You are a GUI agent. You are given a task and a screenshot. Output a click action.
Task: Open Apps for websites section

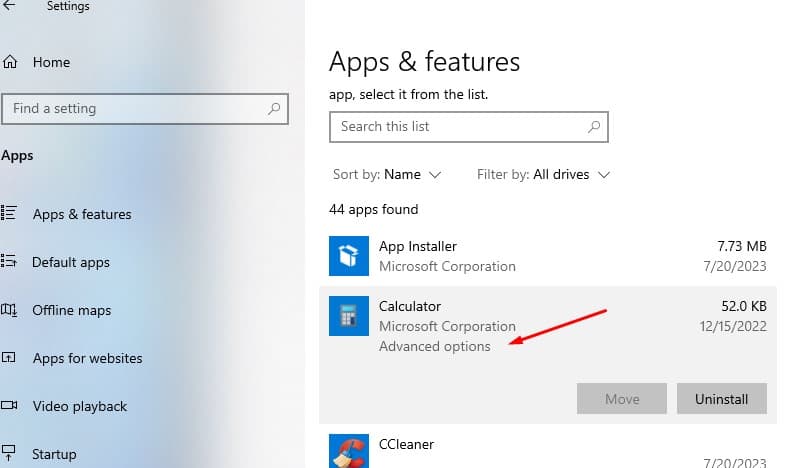(88, 358)
